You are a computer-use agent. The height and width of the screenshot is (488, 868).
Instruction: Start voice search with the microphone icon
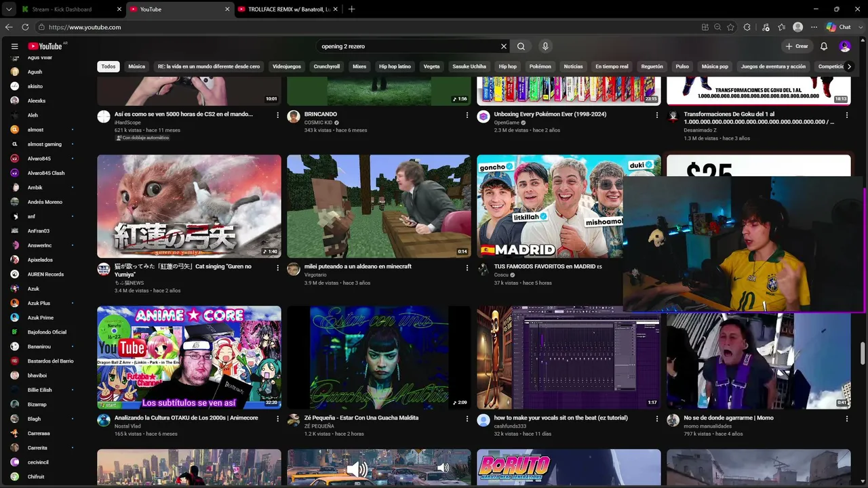tap(545, 46)
